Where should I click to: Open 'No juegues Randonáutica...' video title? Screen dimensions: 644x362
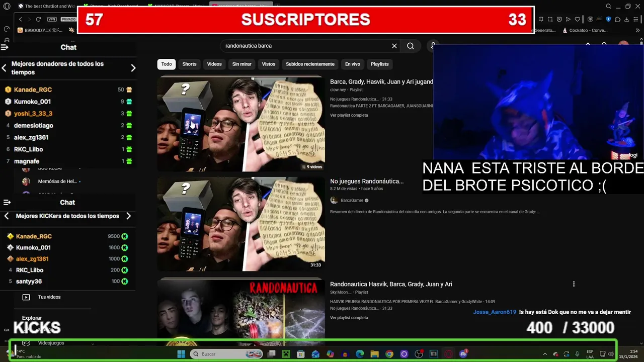(x=367, y=182)
